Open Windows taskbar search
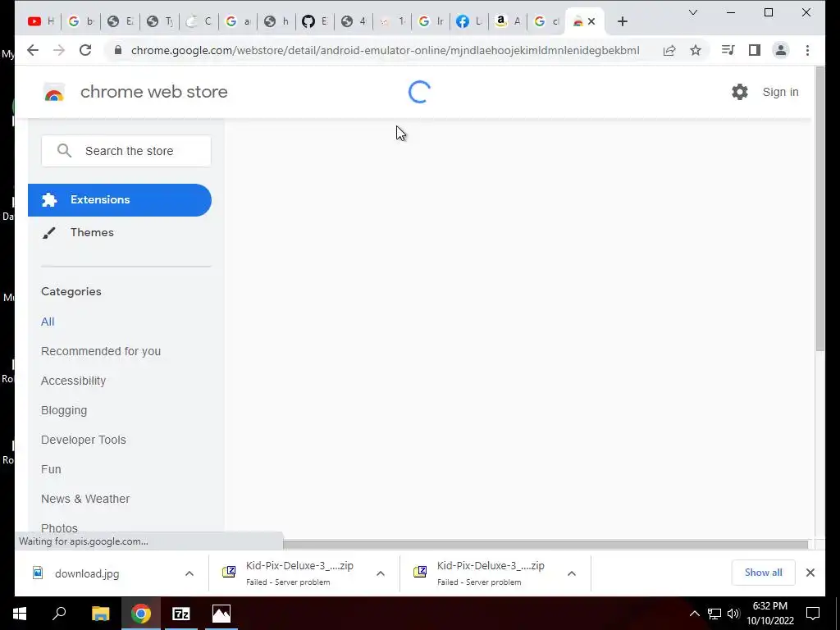The width and height of the screenshot is (840, 630). [x=59, y=614]
